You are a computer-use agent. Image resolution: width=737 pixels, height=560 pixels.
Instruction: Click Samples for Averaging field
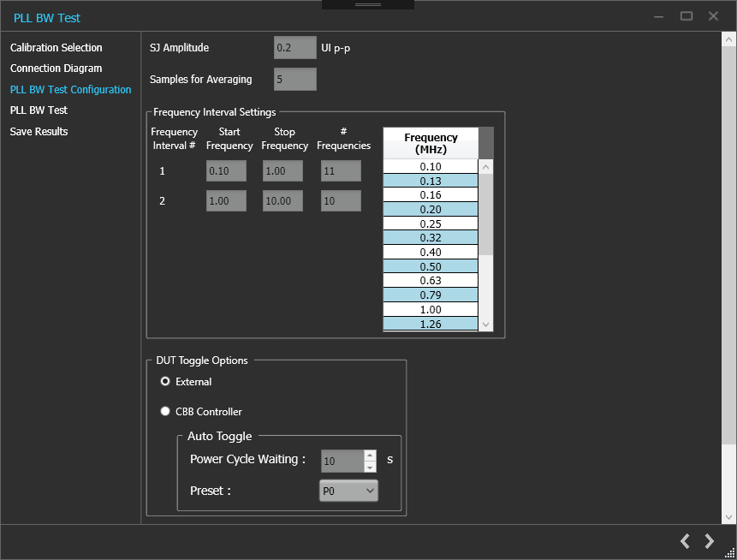(x=294, y=80)
